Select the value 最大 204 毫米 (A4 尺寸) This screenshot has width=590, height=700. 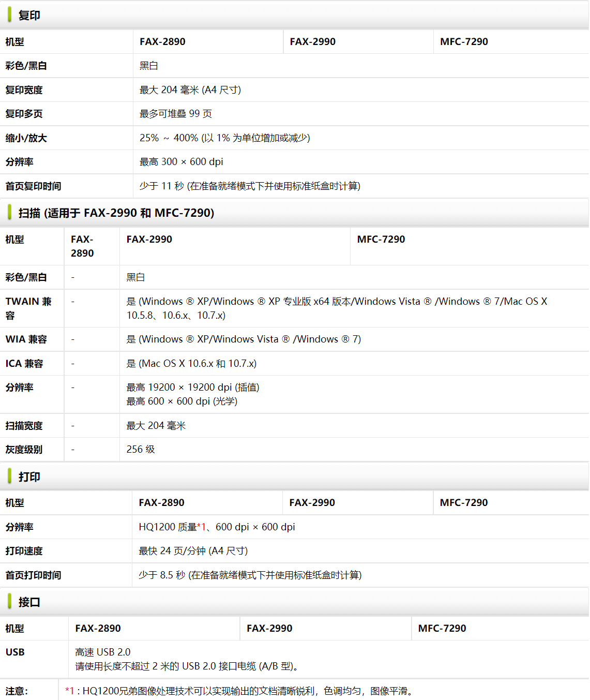(x=190, y=90)
